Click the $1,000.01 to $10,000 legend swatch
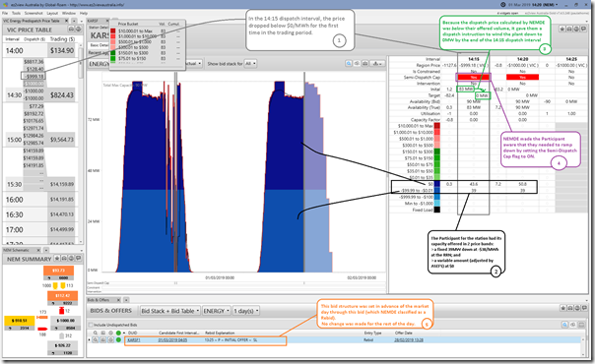Viewport: 595px width, 364px height. (113, 36)
